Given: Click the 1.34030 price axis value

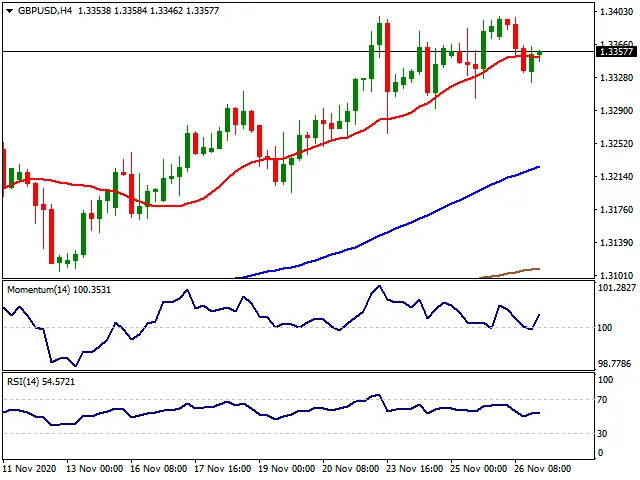Looking at the screenshot, I should [x=616, y=11].
